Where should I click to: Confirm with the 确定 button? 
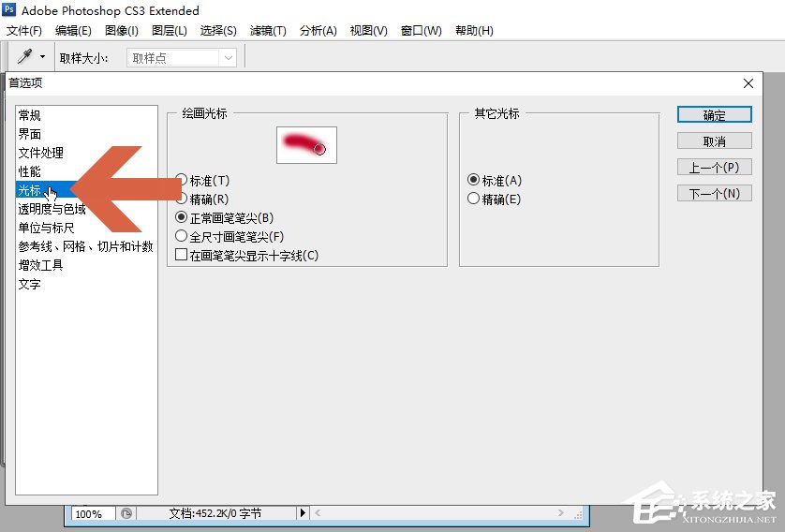point(715,115)
